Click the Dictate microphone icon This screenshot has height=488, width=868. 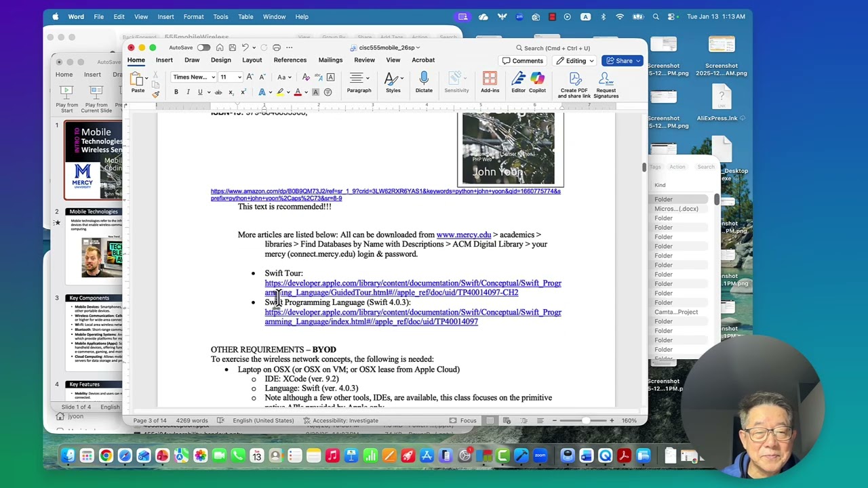click(x=424, y=79)
